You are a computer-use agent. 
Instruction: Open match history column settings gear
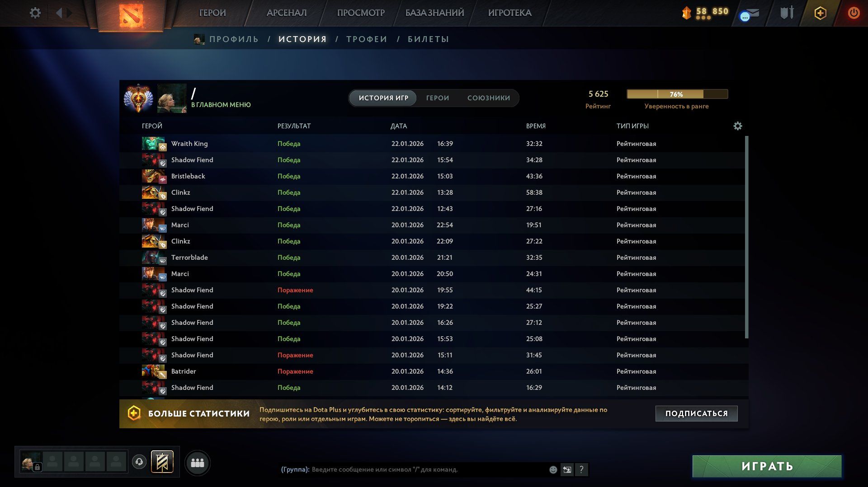pyautogui.click(x=737, y=126)
